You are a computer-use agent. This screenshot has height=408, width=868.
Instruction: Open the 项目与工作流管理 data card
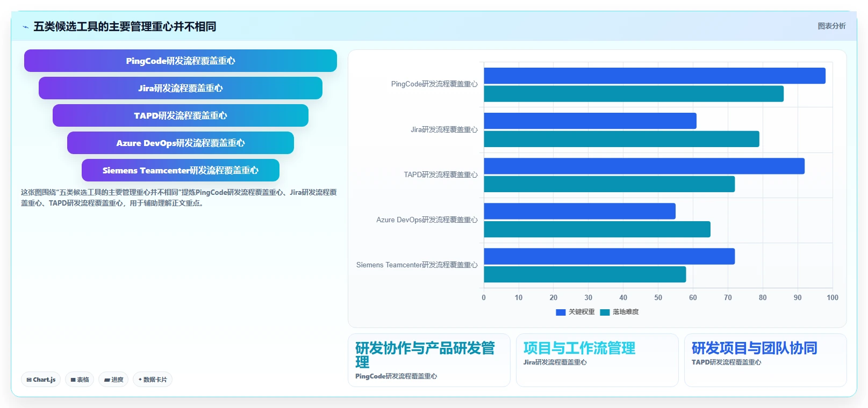click(x=597, y=360)
